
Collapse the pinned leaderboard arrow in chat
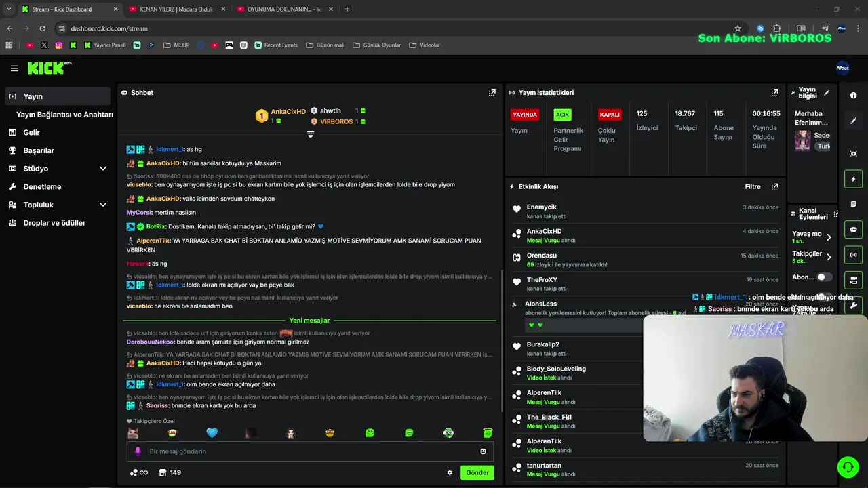coord(311,135)
